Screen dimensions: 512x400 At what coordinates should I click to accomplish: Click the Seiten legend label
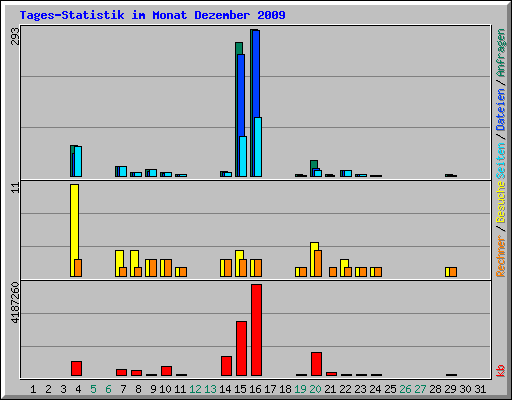[500, 161]
